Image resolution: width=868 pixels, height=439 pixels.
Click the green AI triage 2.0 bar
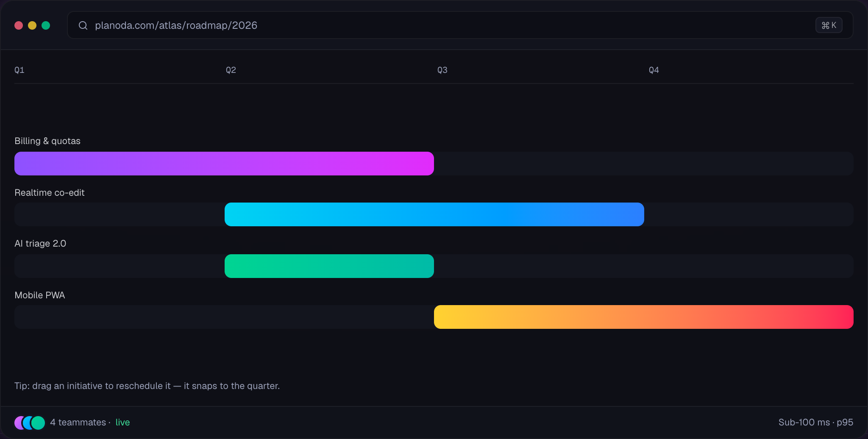[329, 266]
